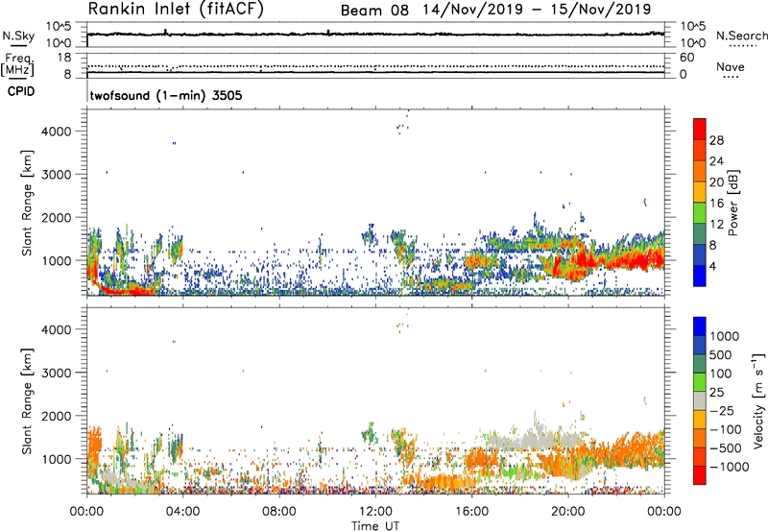Click the red near-range echo near 02:00 in the power panel
The width and height of the screenshot is (768, 532).
pyautogui.click(x=128, y=292)
